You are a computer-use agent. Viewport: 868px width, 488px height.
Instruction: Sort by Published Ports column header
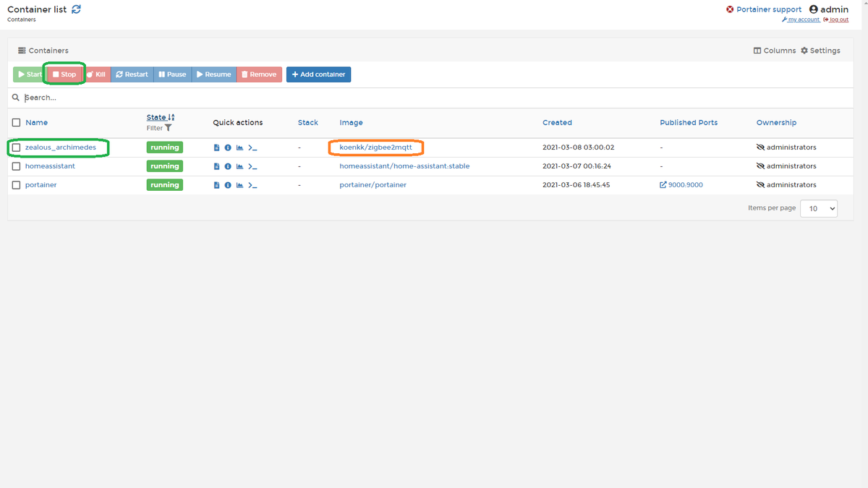[x=689, y=123]
